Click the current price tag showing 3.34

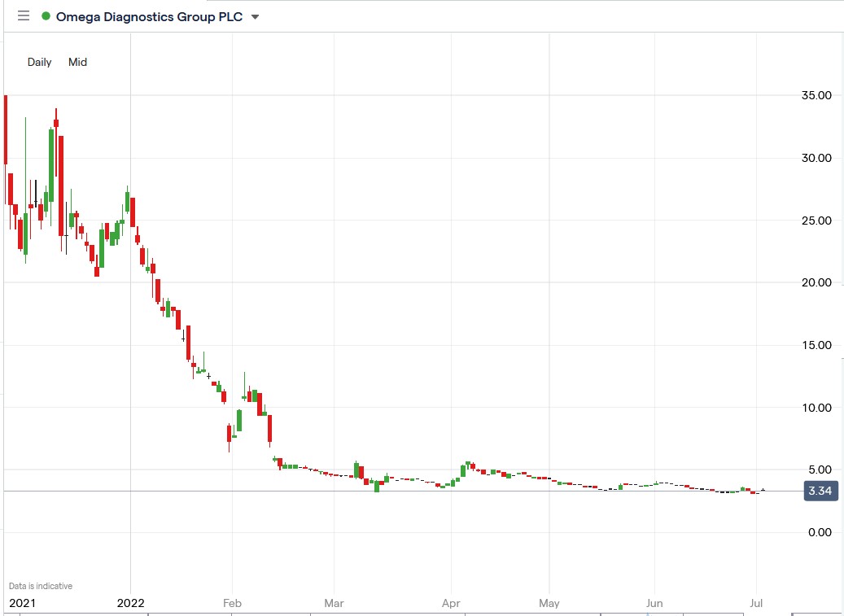coord(820,491)
